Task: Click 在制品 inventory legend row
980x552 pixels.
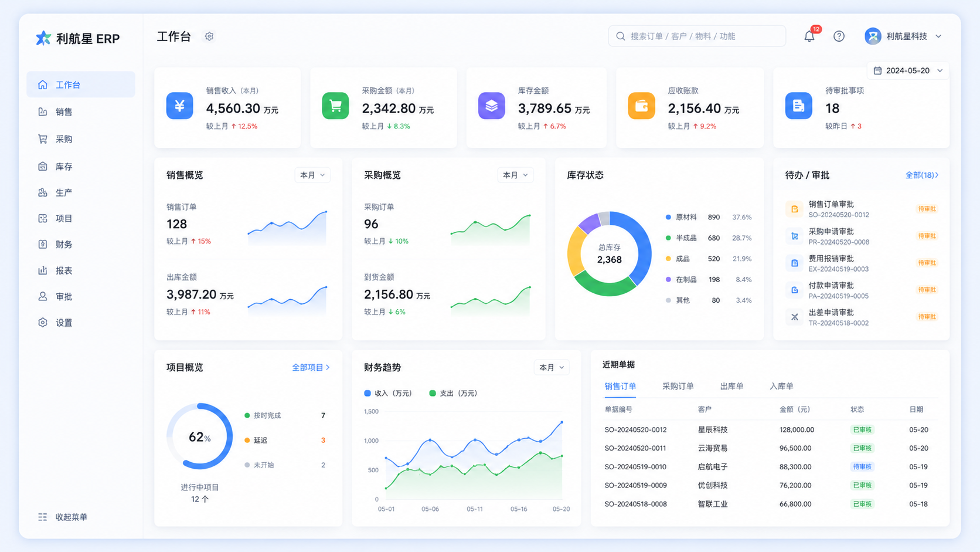Action: [709, 279]
